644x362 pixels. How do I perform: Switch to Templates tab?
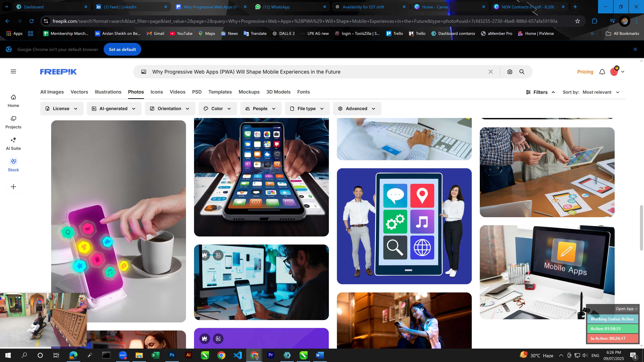pos(220,92)
